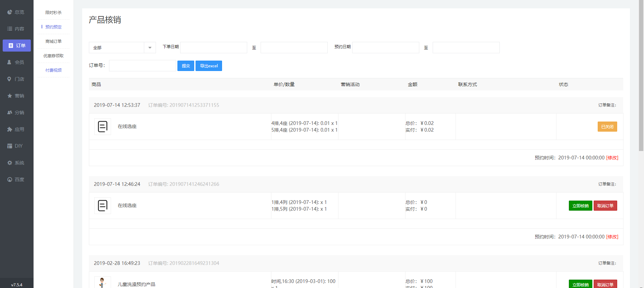Click the 状态 column header
This screenshot has height=288, width=644.
tap(563, 84)
